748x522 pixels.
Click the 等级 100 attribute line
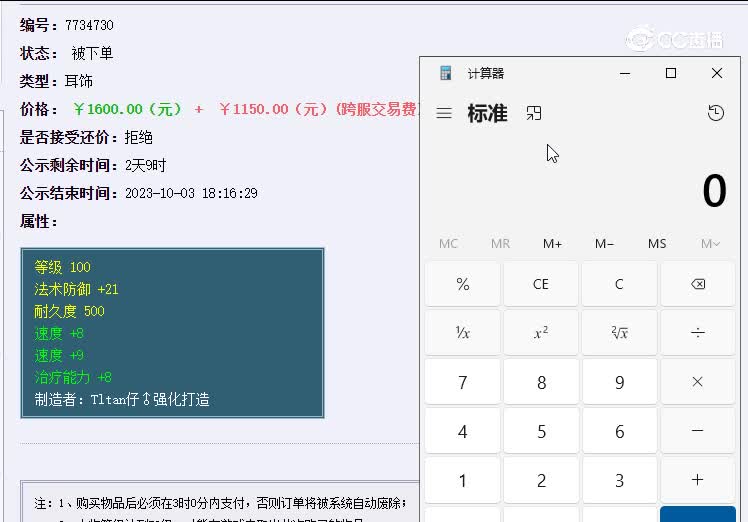(62, 267)
